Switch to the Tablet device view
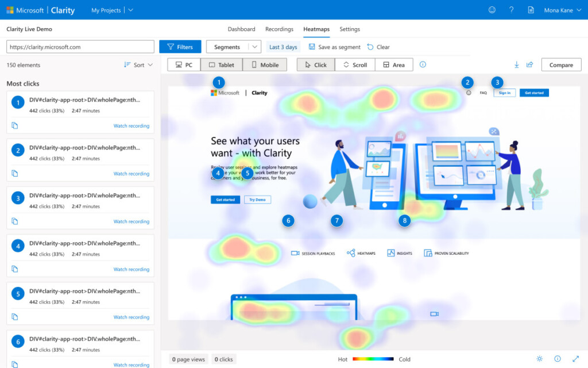The height and width of the screenshot is (368, 588). click(x=222, y=64)
